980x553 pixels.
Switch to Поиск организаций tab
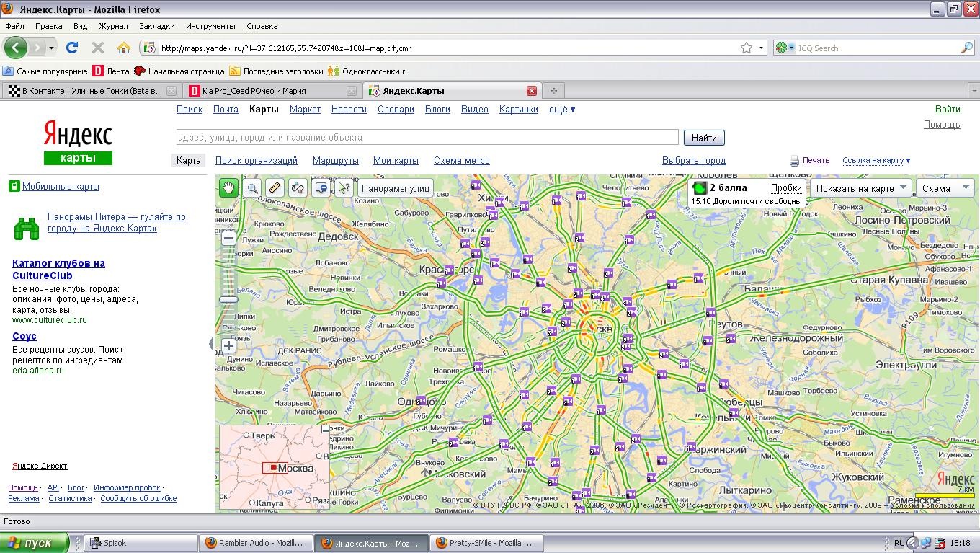256,161
